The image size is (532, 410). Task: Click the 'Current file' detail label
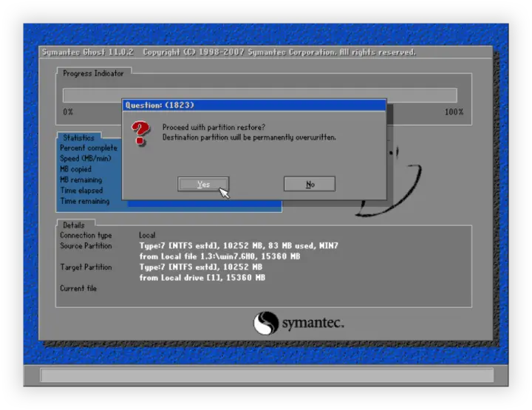point(78,288)
